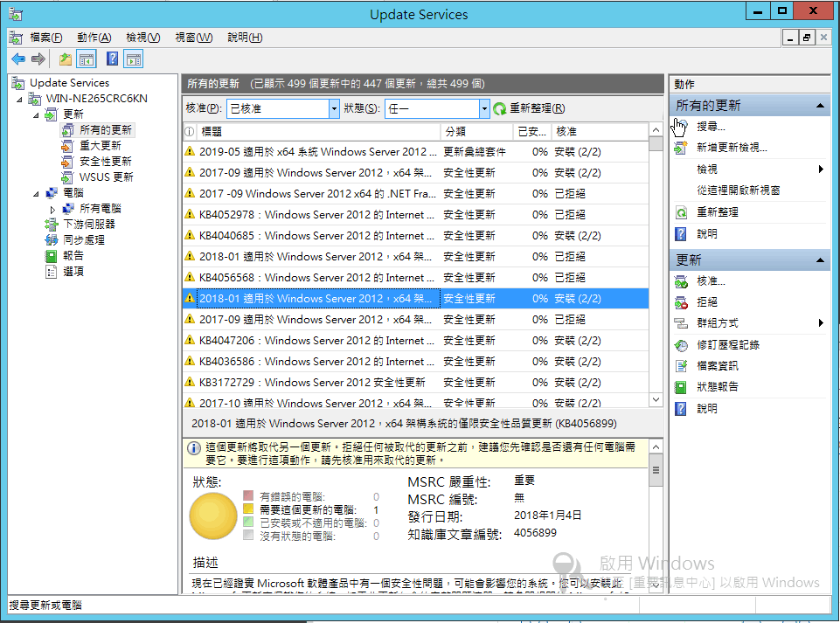Click the Up one level folder icon
The width and height of the screenshot is (840, 623).
point(66,59)
